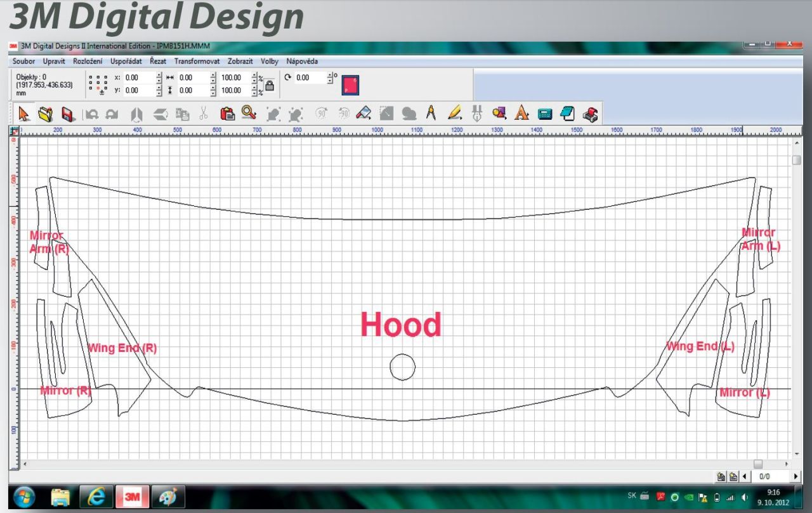This screenshot has width=812, height=513.
Task: Click the anchor point reference grid
Action: pos(98,84)
